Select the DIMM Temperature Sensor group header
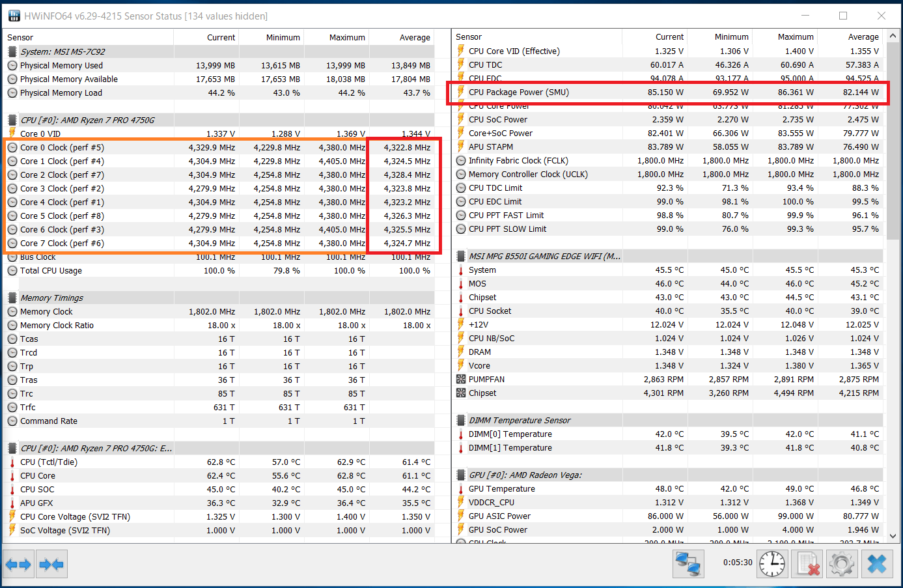This screenshot has width=903, height=588. tap(668, 420)
